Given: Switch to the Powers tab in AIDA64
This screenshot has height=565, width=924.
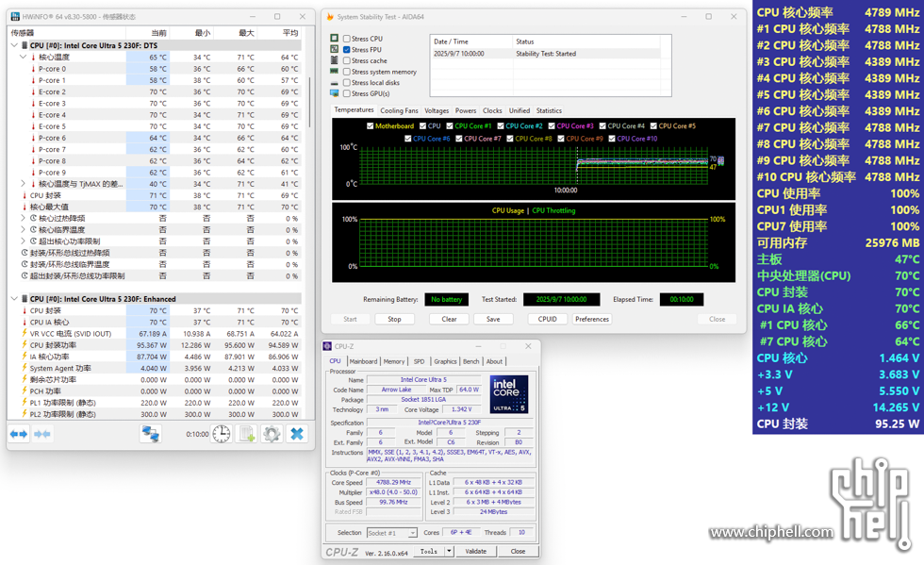Looking at the screenshot, I should pos(466,110).
